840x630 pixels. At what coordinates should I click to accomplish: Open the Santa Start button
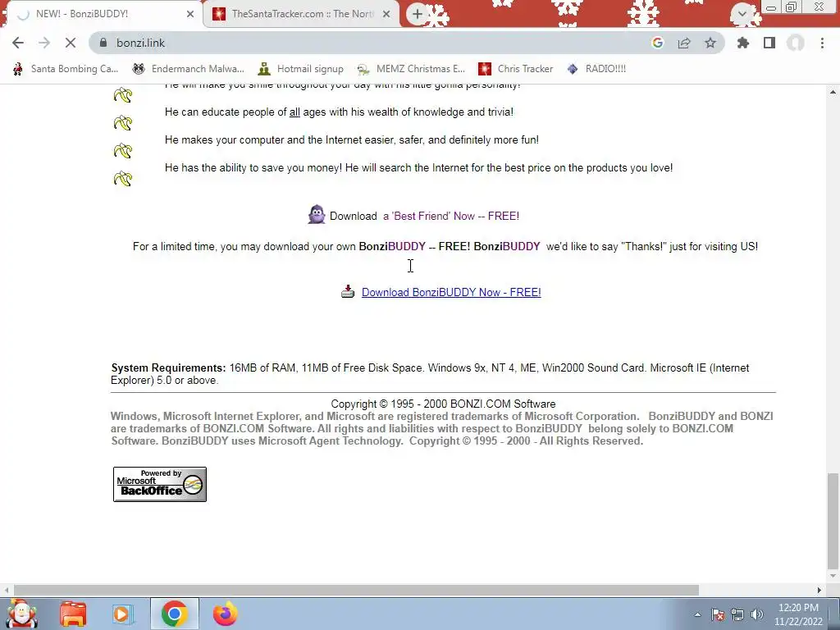click(22, 614)
